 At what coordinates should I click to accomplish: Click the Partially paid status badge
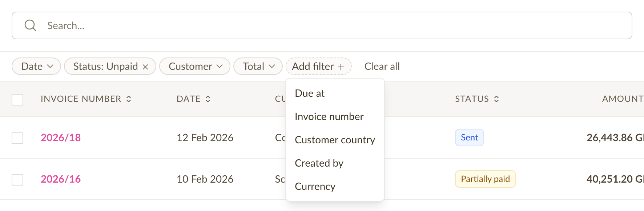tap(485, 179)
